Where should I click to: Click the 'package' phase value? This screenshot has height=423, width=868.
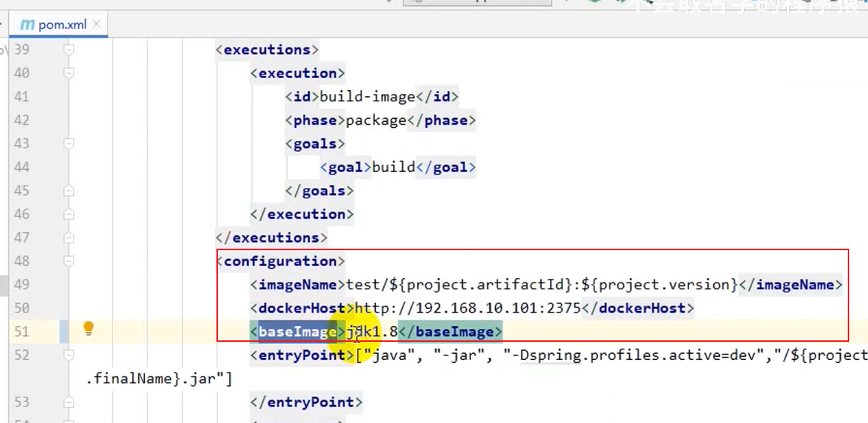tap(377, 120)
